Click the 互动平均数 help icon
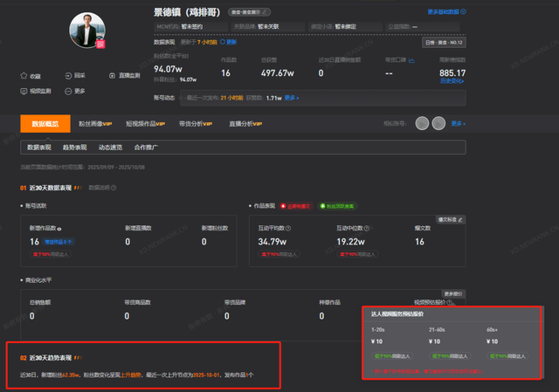The image size is (559, 392). point(288,228)
